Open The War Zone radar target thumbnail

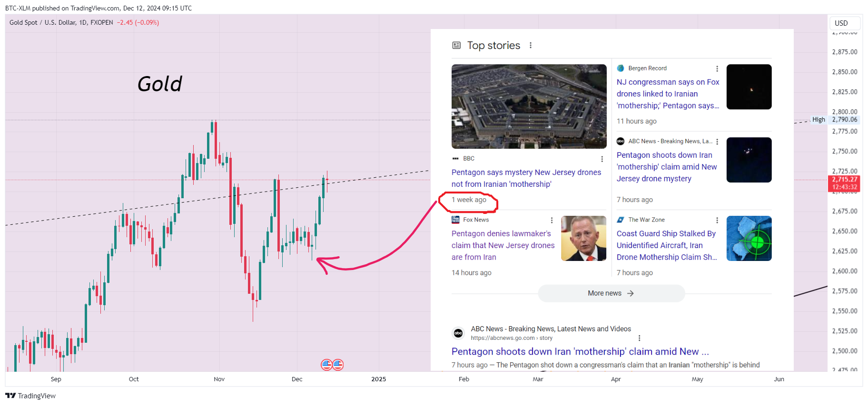tap(749, 238)
